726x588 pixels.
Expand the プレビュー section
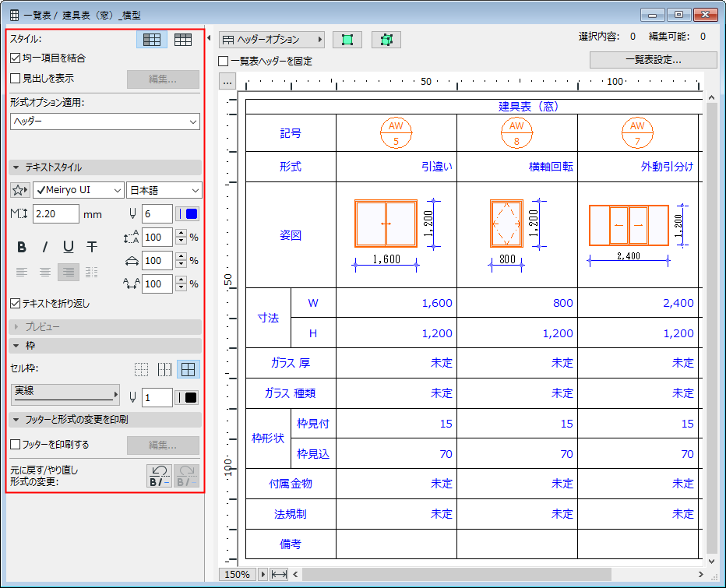pos(105,327)
